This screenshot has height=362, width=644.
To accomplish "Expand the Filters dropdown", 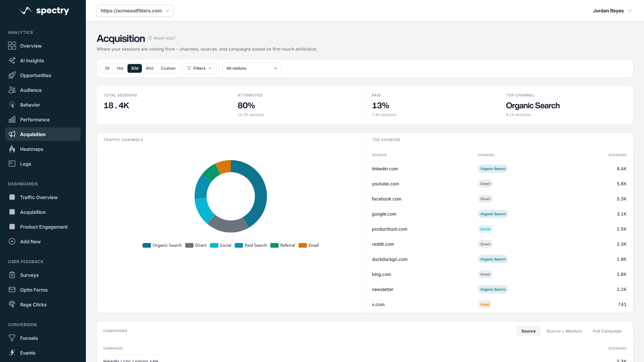I will pyautogui.click(x=199, y=68).
